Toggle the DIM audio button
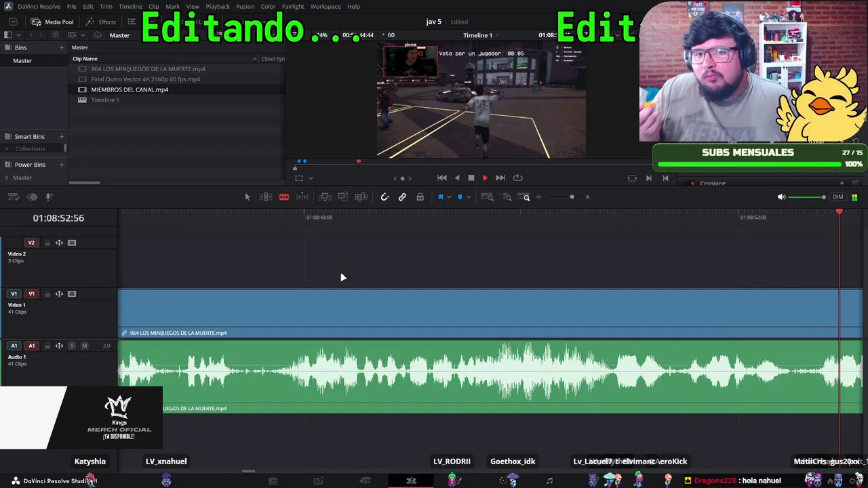 (838, 197)
